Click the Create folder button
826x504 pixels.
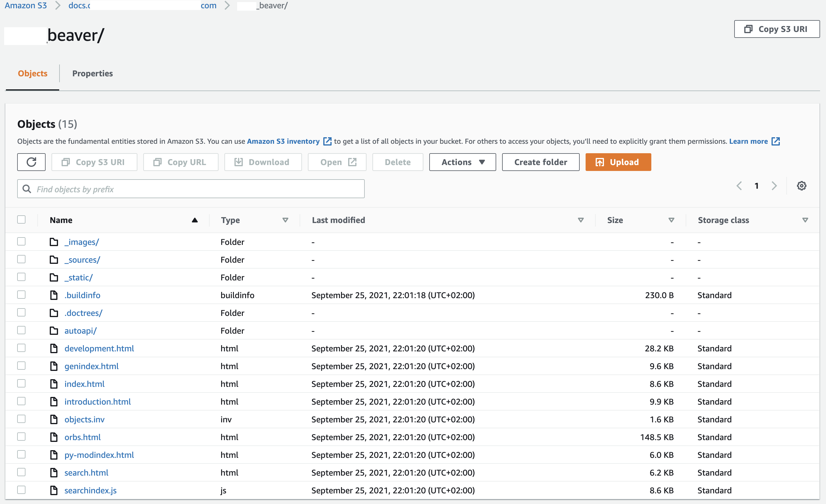(540, 162)
